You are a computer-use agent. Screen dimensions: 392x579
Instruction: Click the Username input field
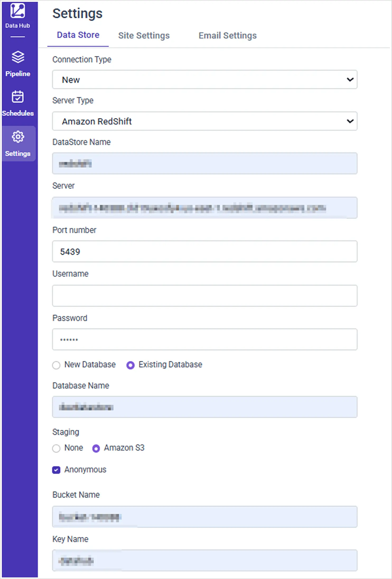(205, 296)
